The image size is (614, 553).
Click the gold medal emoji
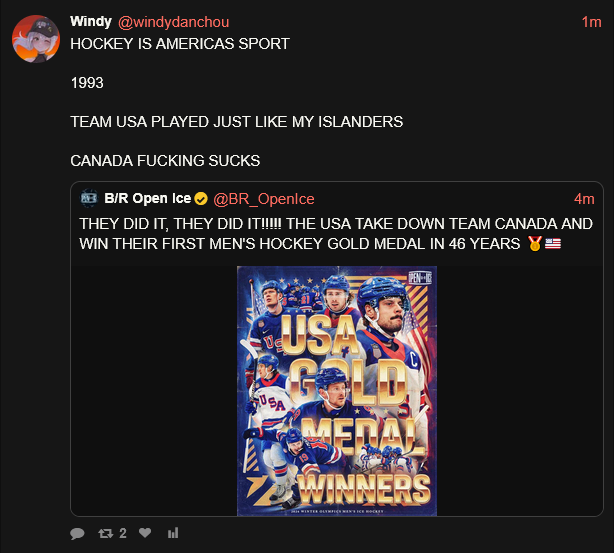tap(535, 244)
